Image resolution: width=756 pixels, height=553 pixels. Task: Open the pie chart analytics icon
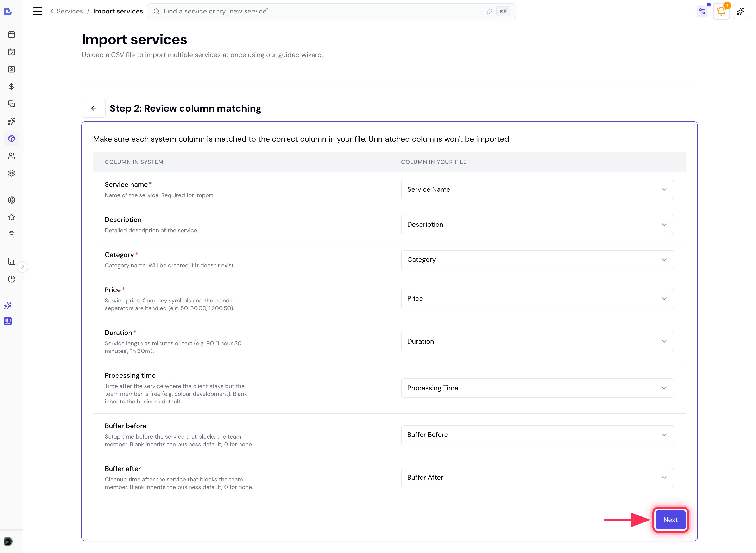coord(11,279)
